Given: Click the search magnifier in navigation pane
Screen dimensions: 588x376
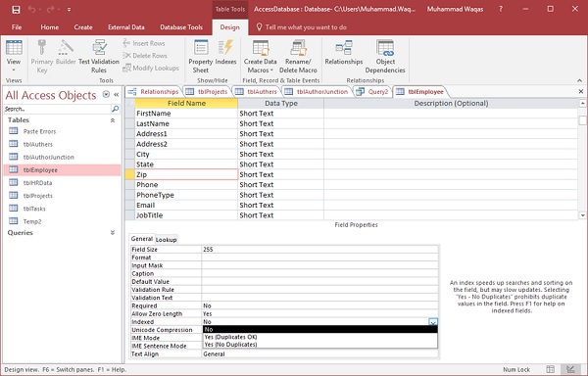Looking at the screenshot, I should tap(115, 109).
